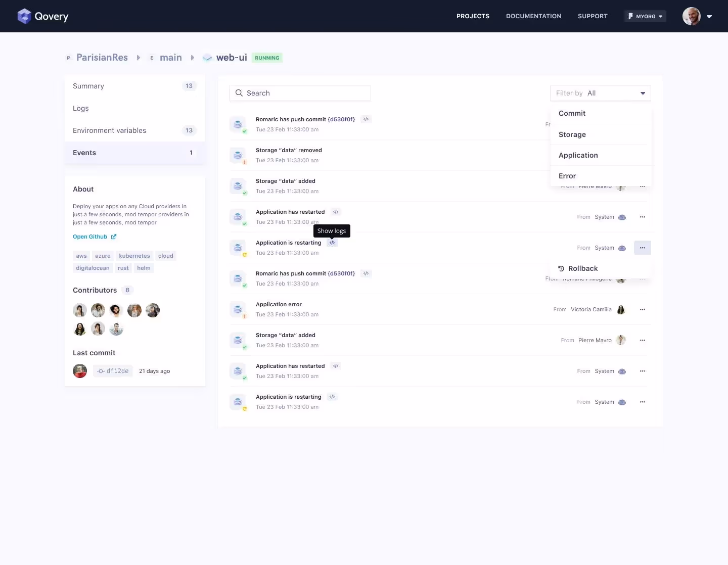Click the Qovery logo icon
Screen dimensions: 728x565
(x=24, y=16)
